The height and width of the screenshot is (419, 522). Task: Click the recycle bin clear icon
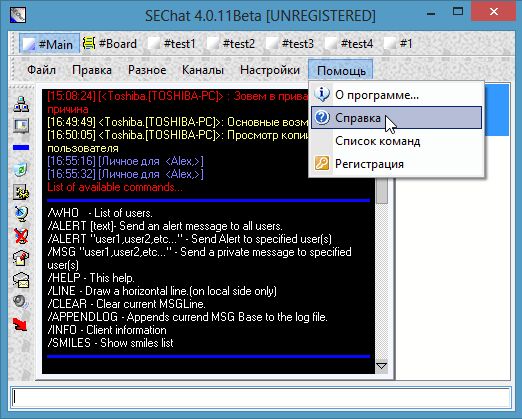click(21, 170)
